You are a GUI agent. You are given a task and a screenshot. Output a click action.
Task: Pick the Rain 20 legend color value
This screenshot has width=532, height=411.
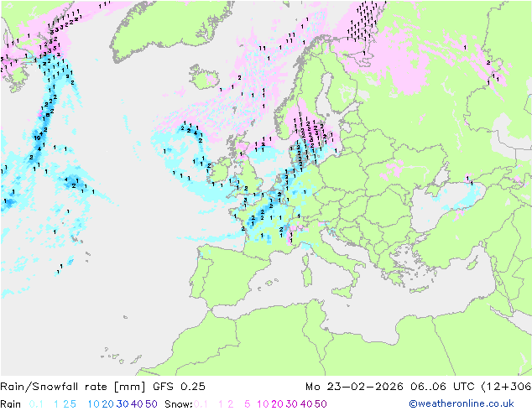point(108,404)
